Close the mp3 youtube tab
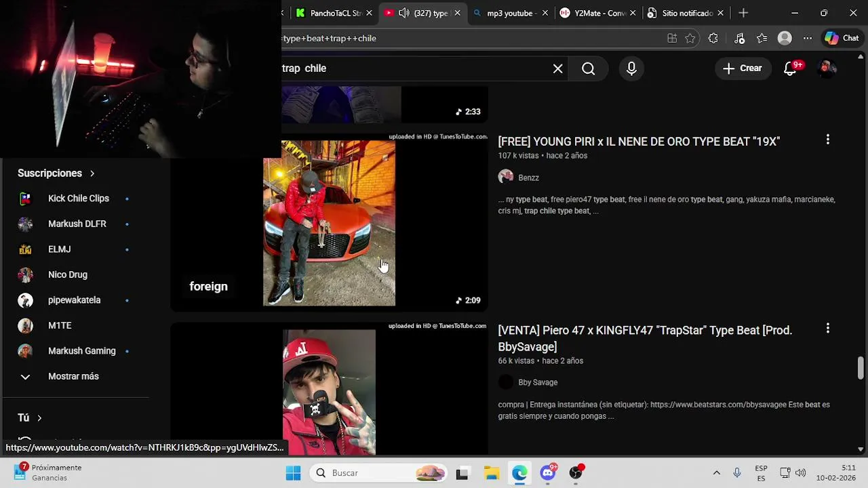This screenshot has height=488, width=868. [545, 13]
